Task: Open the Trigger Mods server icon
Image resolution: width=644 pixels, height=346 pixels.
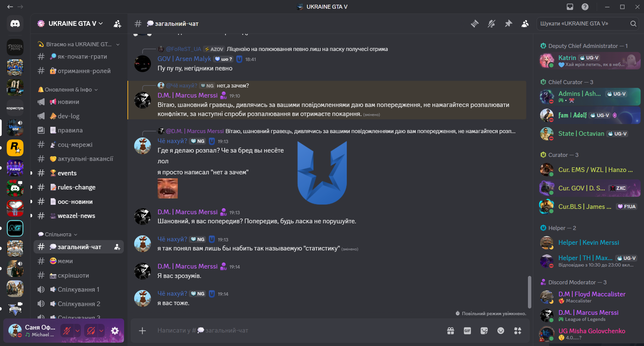Action: (15, 47)
